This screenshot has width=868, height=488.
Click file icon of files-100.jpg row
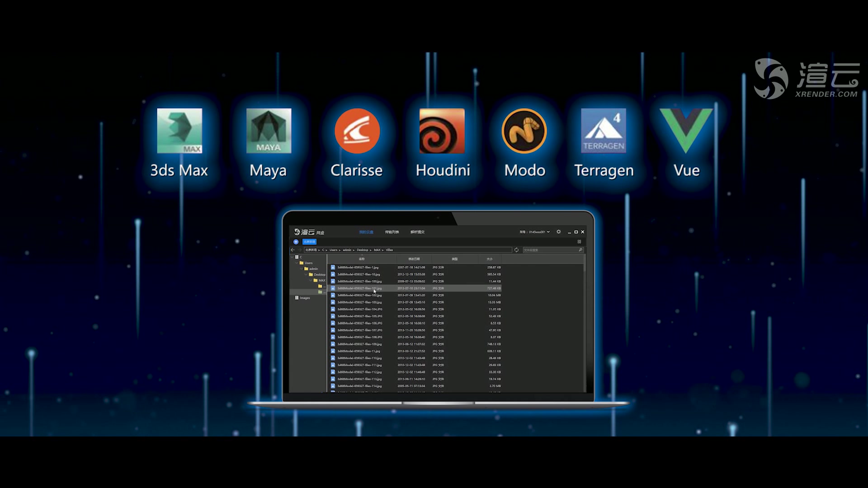pos(333,282)
